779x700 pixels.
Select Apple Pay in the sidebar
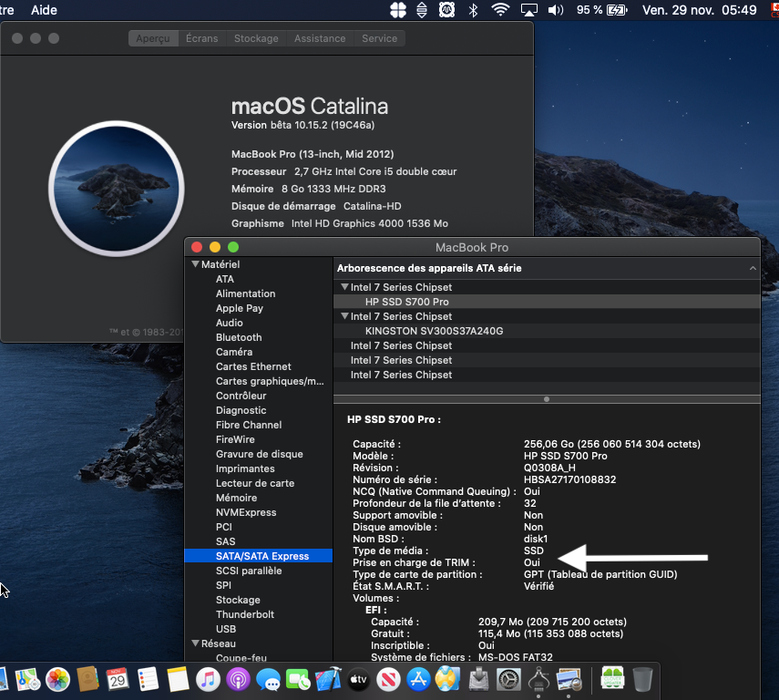tap(240, 308)
